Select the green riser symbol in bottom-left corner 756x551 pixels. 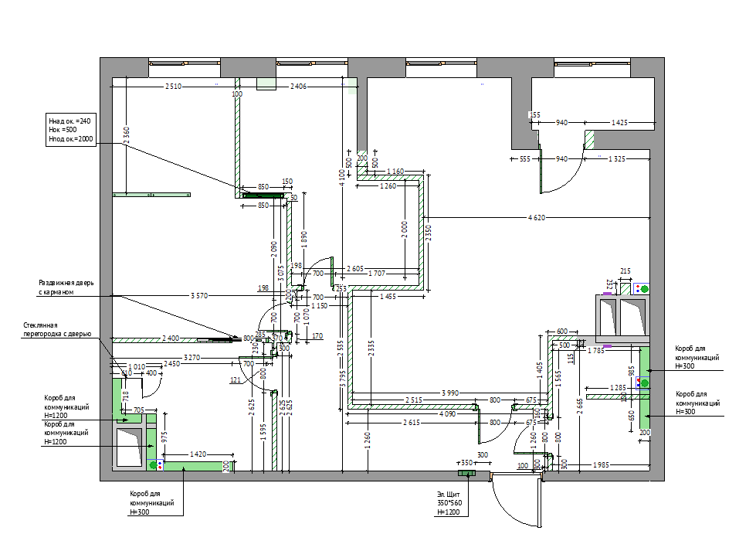coord(155,465)
